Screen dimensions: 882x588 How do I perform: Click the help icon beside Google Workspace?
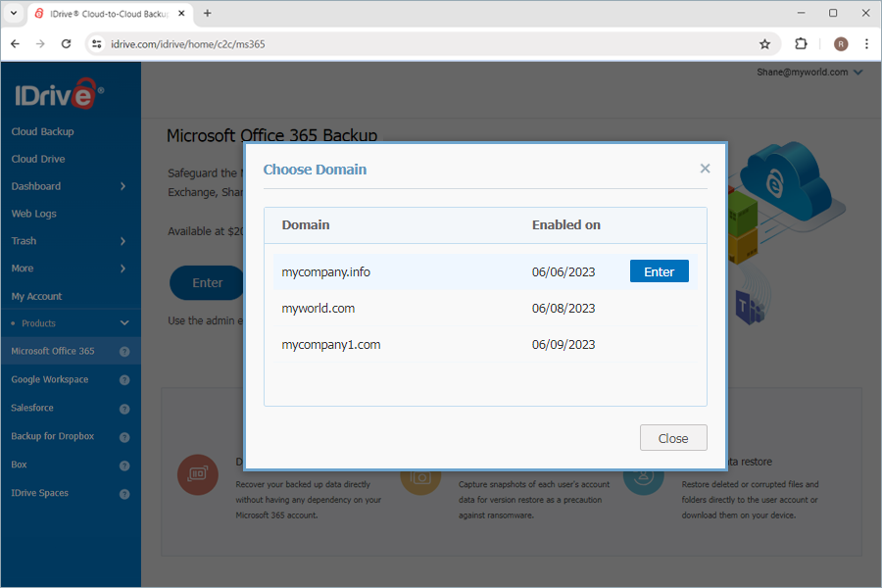[123, 379]
